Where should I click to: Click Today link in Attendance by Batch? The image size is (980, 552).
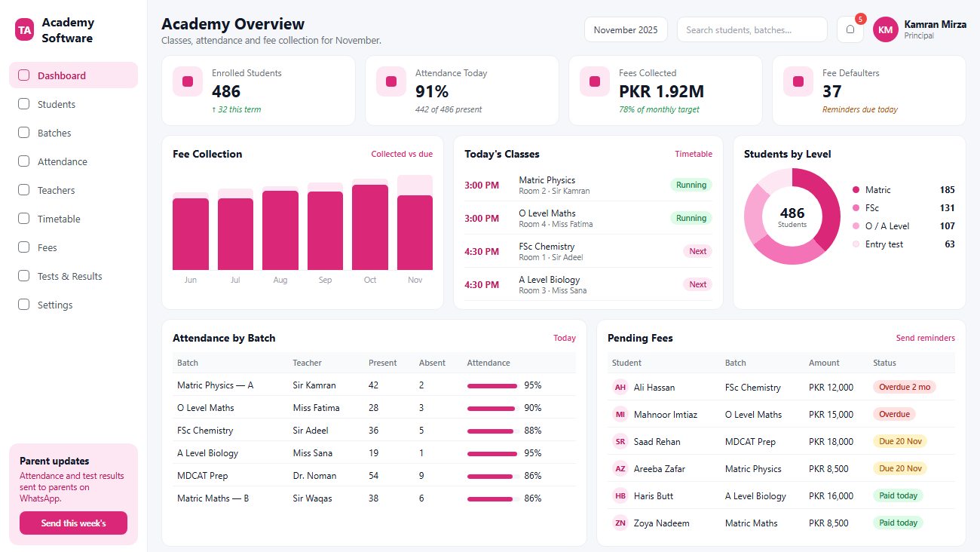565,338
